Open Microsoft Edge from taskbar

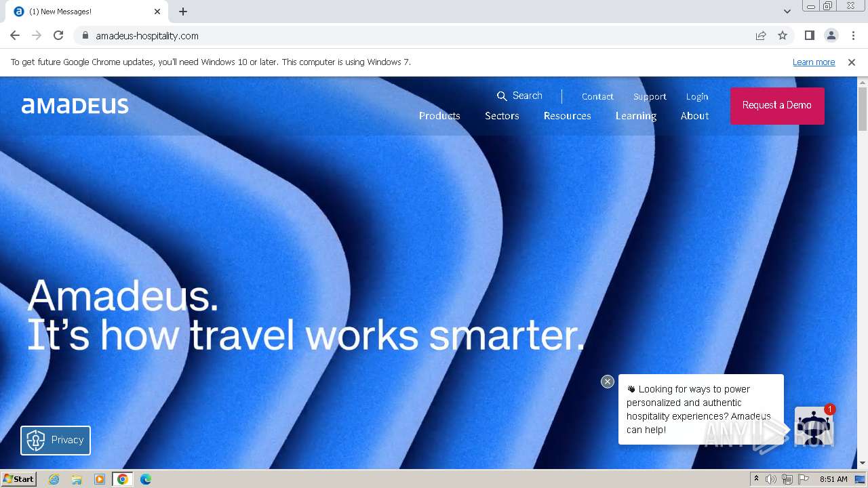click(146, 479)
